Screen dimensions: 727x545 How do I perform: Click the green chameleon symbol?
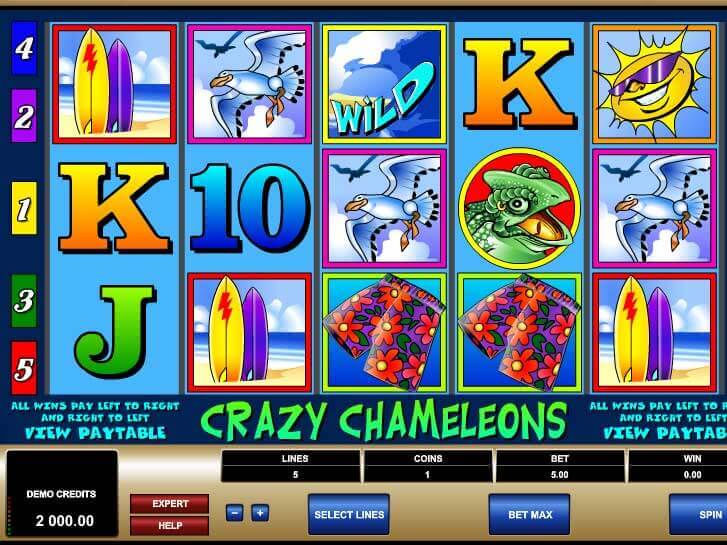tap(519, 209)
